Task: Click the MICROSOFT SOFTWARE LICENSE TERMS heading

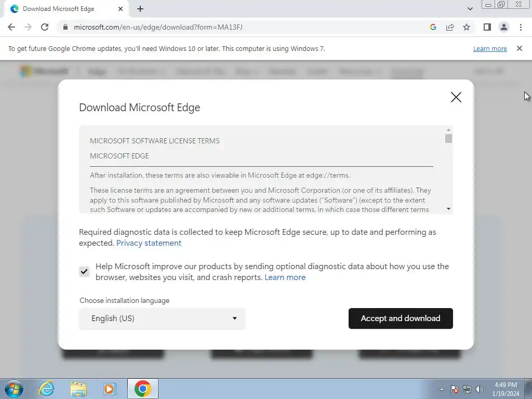Action: 155,141
